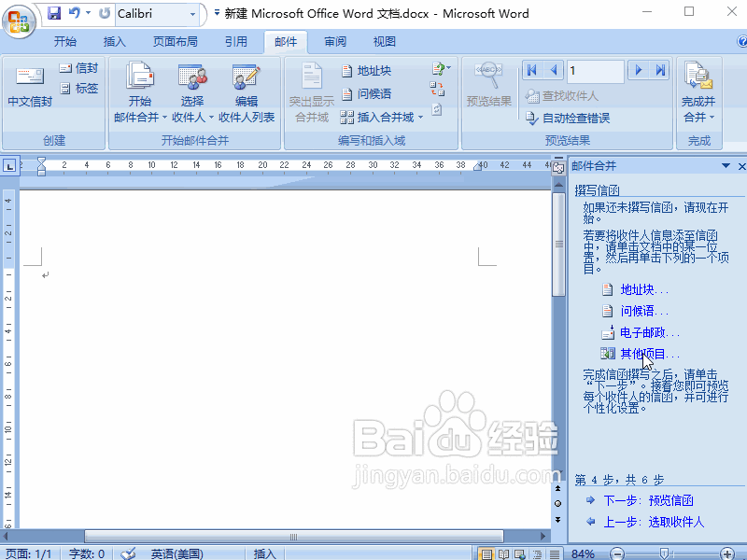The width and height of the screenshot is (747, 560).
Task: Open 插入合并域 dropdown arrow
Action: [421, 118]
